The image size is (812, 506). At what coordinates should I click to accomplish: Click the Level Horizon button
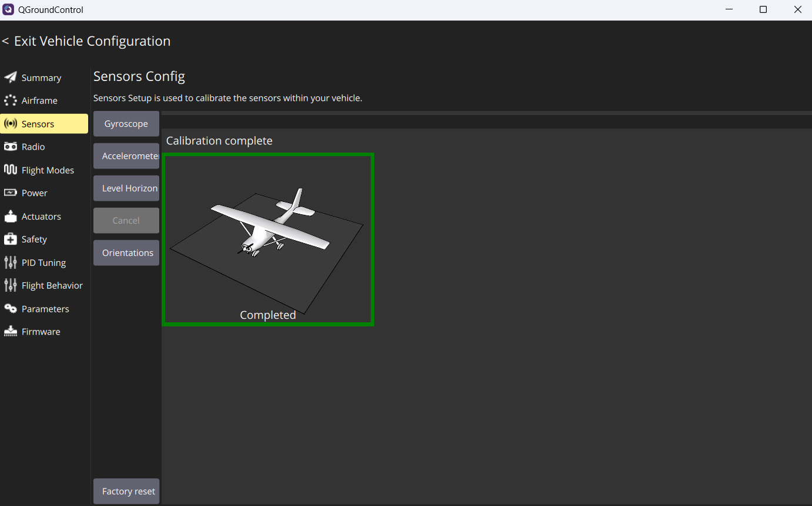click(126, 188)
